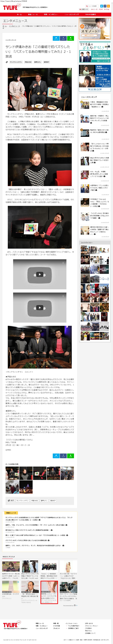Open the HOT SONG photo gallery thumbnail
The image size is (113, 644).
[x=104, y=269]
